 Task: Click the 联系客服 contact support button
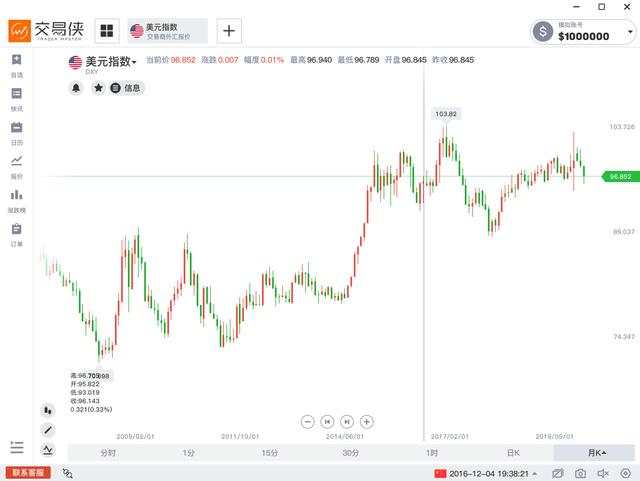click(x=28, y=473)
